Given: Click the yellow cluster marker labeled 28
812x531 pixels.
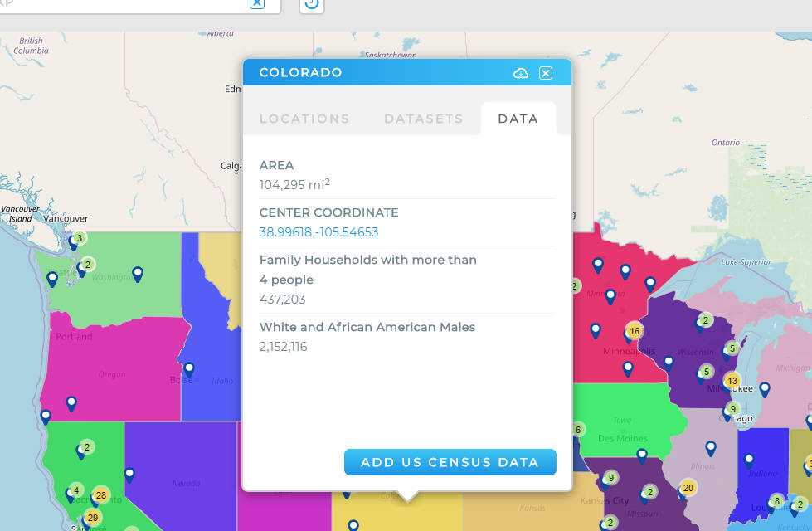Looking at the screenshot, I should pos(101,495).
